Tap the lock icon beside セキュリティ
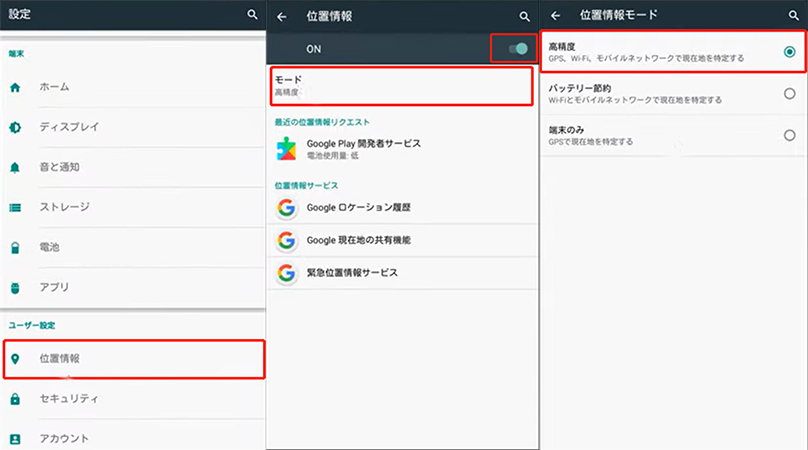Image resolution: width=808 pixels, height=450 pixels. [x=15, y=398]
